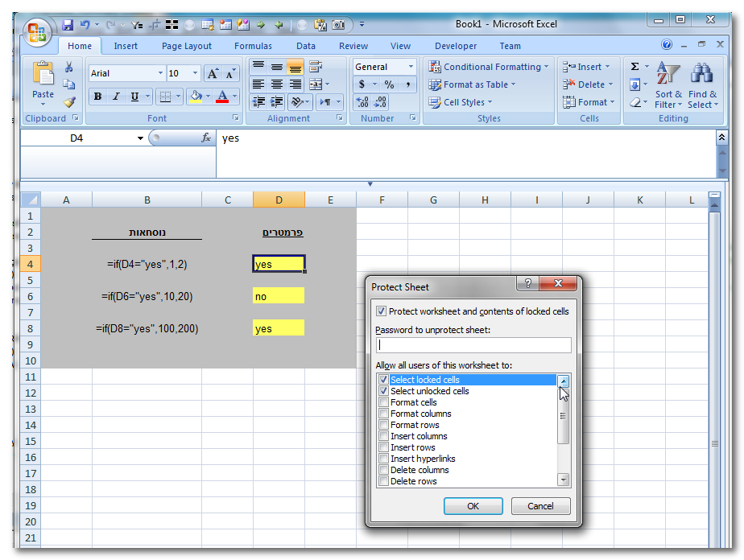
Task: Switch to the Page Layout tab
Action: 186,46
